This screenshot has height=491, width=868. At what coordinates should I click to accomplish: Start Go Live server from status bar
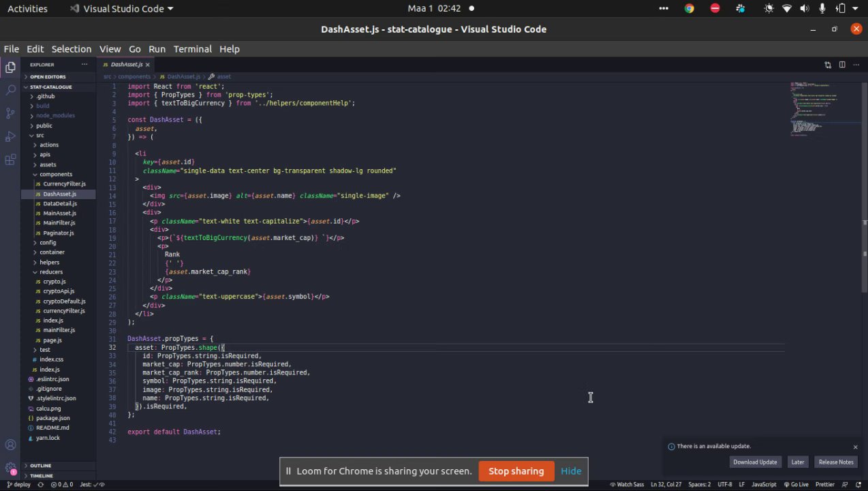click(x=795, y=484)
